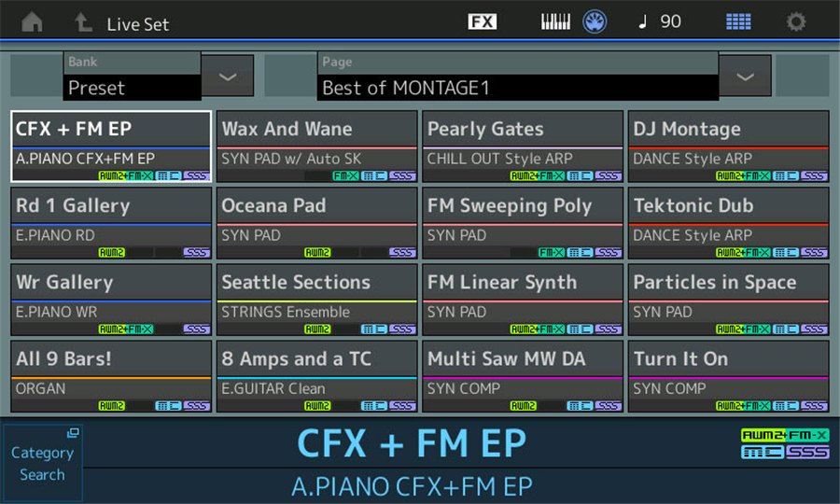This screenshot has height=504, width=840.
Task: Click the tempo note icon showing 90
Action: [660, 21]
